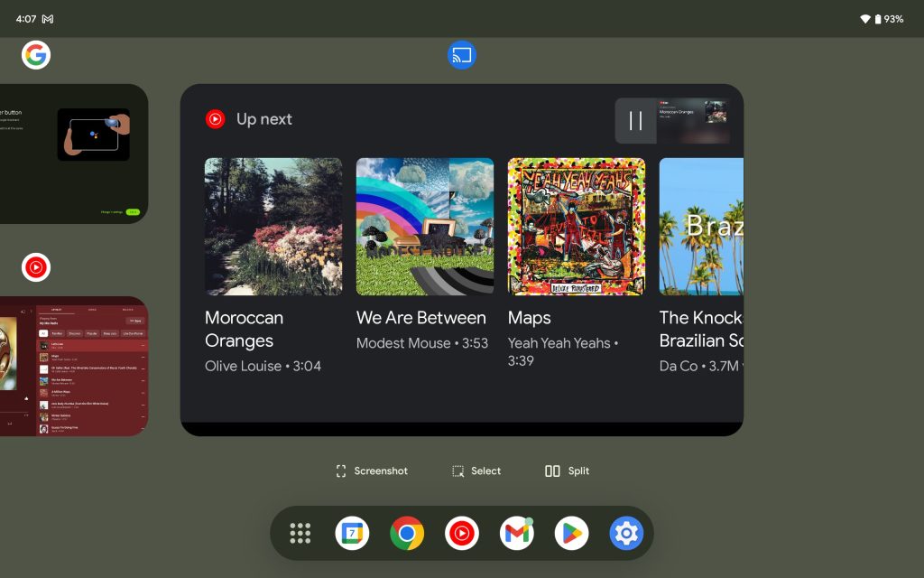The width and height of the screenshot is (924, 578).
Task: Tap the blue cast app icon above the card
Action: click(462, 55)
